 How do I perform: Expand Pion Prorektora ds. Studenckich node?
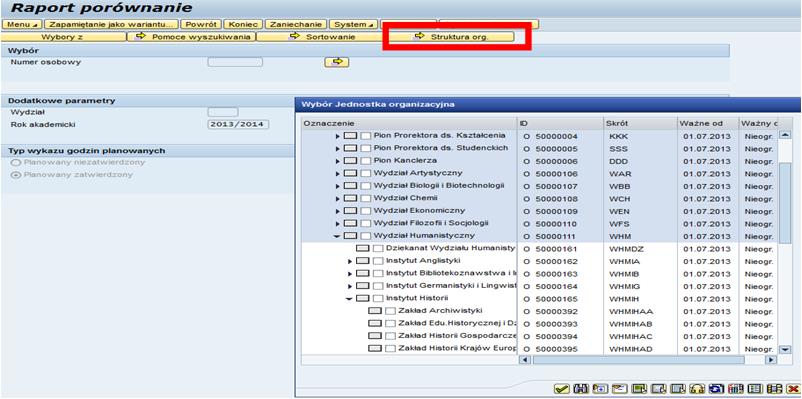pos(338,148)
